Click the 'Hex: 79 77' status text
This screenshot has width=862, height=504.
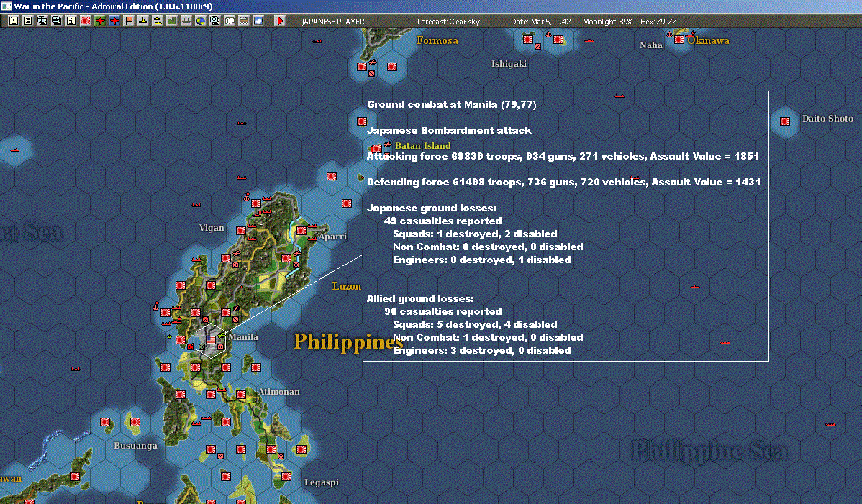click(658, 22)
